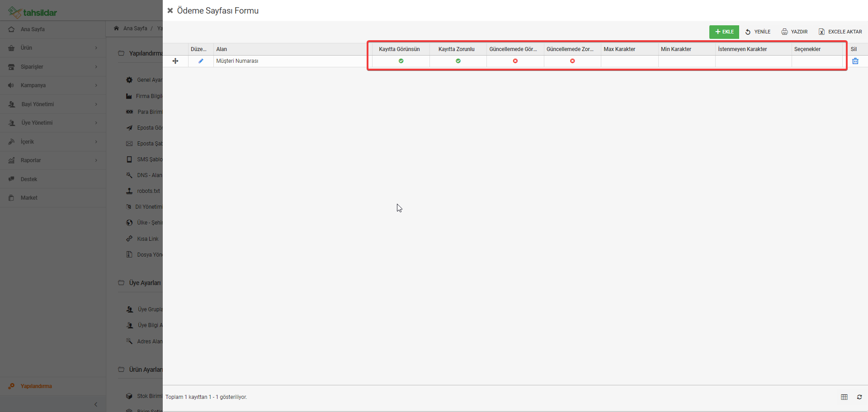
Task: Open the Dosya Yönetimi item
Action: (x=144, y=255)
